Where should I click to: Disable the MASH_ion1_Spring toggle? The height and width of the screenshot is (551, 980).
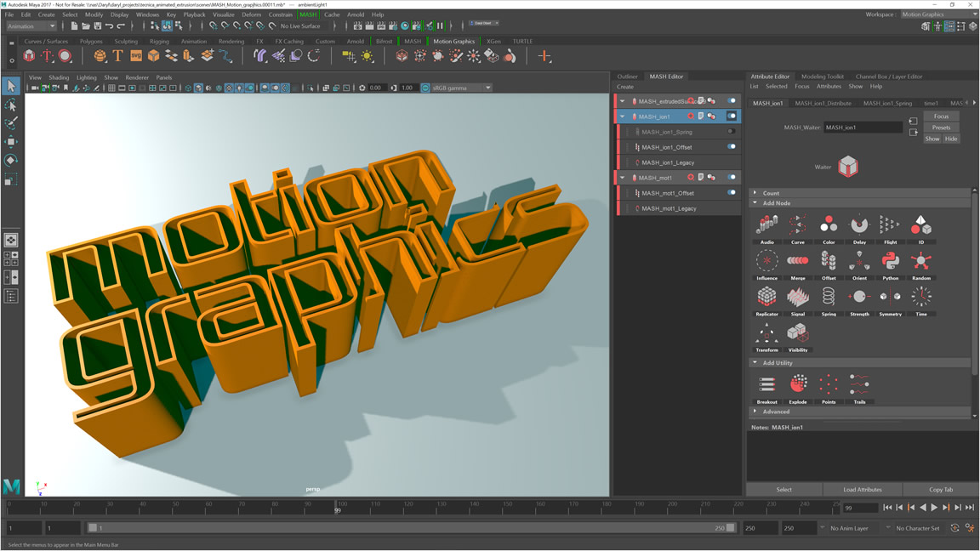click(x=731, y=131)
